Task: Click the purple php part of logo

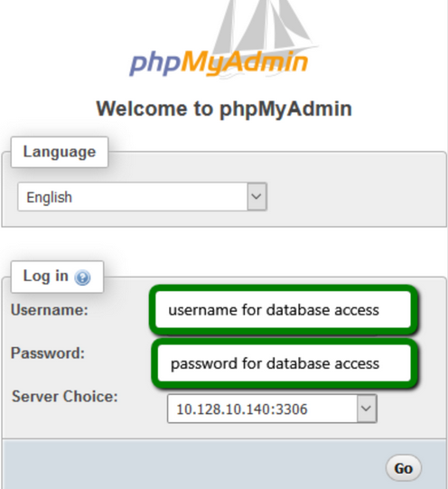Action: tap(155, 64)
